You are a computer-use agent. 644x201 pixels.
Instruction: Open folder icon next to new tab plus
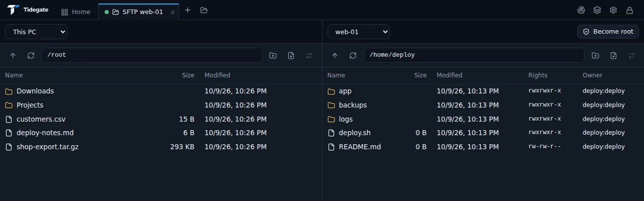204,10
